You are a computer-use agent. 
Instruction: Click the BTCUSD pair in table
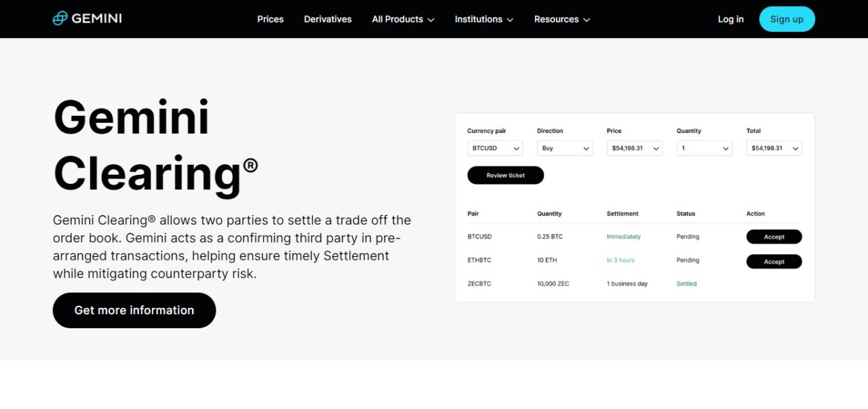click(479, 237)
